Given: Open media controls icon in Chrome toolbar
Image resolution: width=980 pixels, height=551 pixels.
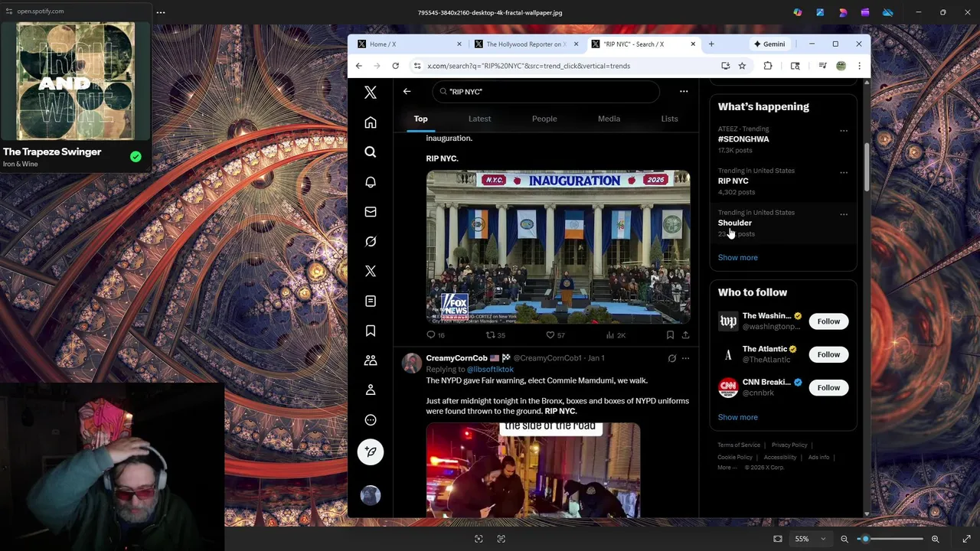Looking at the screenshot, I should [822, 66].
